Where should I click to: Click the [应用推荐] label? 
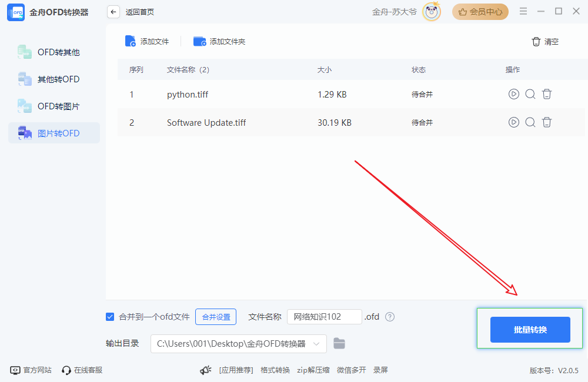coord(236,370)
